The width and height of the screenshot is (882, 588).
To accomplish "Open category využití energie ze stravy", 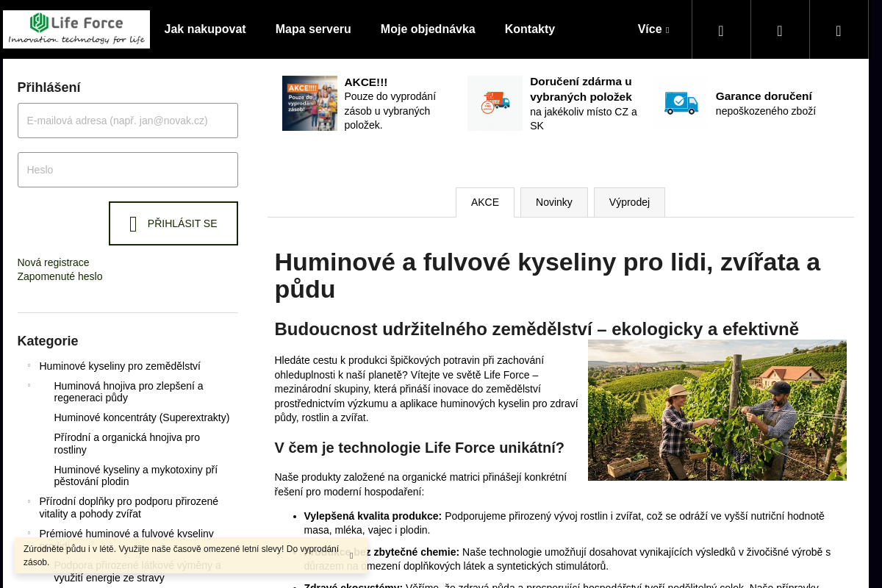I will [137, 571].
